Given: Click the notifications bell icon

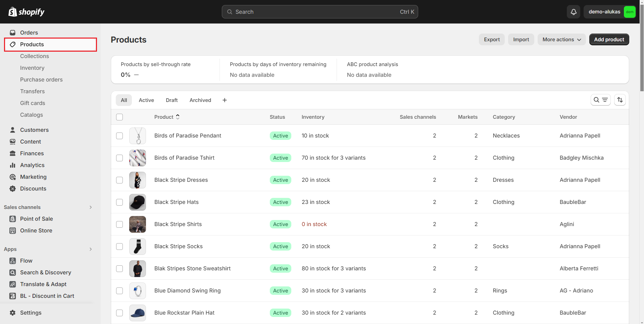Looking at the screenshot, I should (574, 12).
